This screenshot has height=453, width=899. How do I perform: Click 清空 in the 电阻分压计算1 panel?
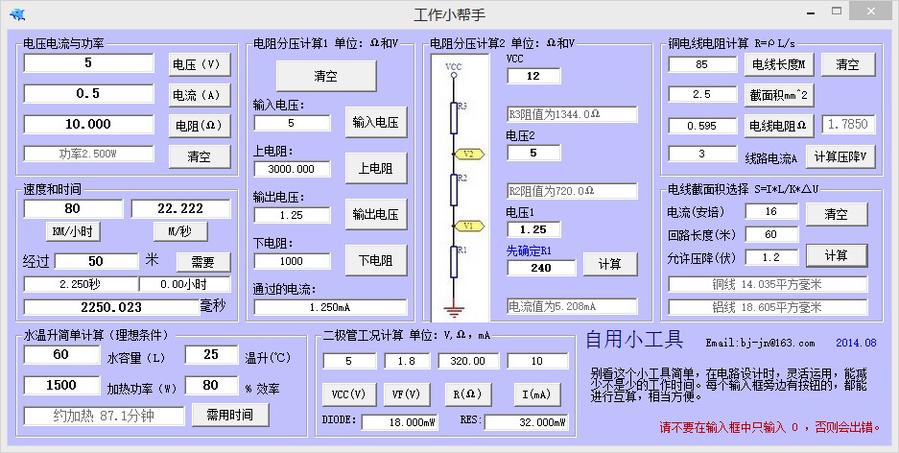tap(325, 76)
